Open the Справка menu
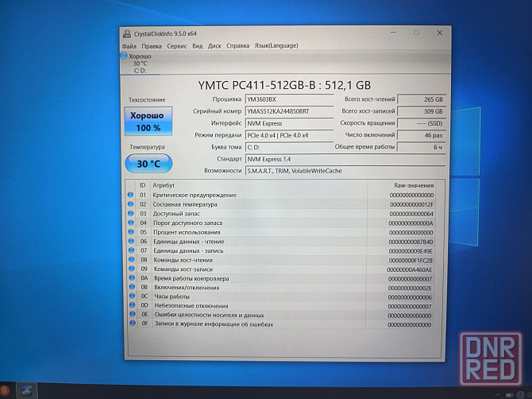 point(237,46)
